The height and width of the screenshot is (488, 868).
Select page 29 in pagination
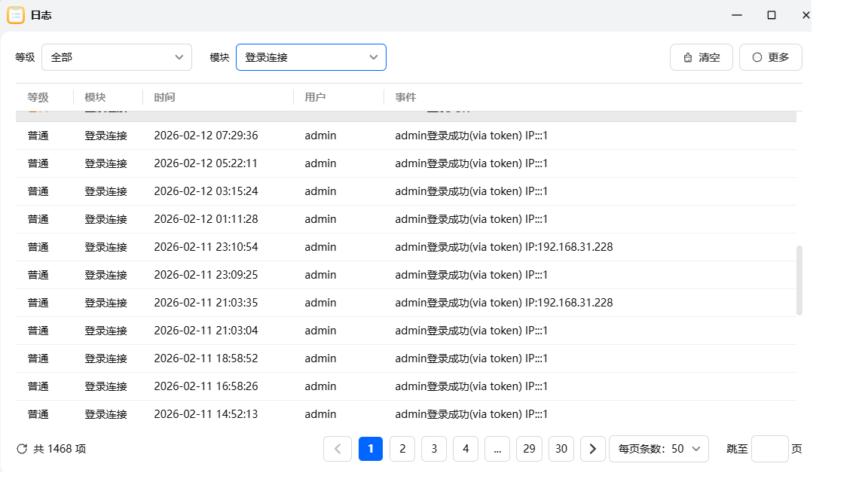529,449
